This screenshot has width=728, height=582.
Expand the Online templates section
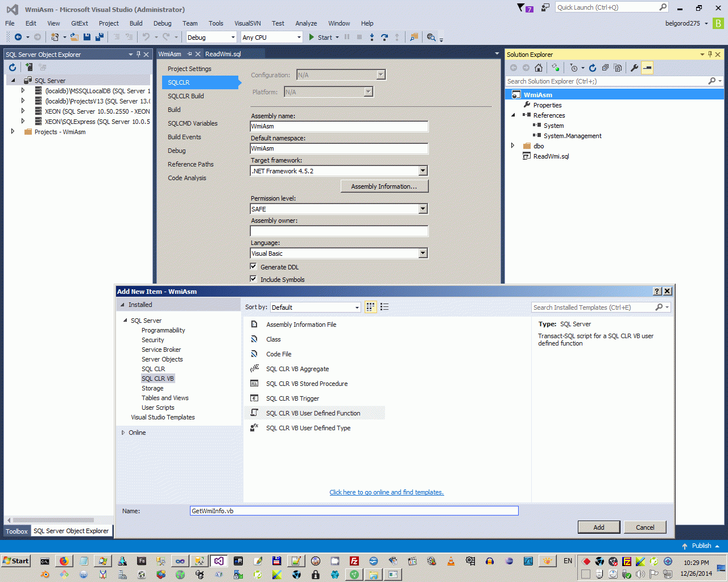(123, 433)
